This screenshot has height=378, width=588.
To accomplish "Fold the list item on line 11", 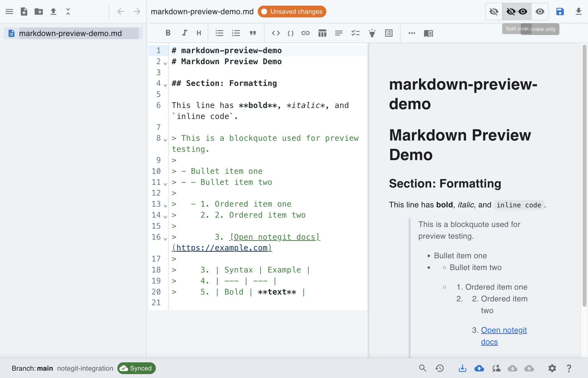I will [165, 184].
